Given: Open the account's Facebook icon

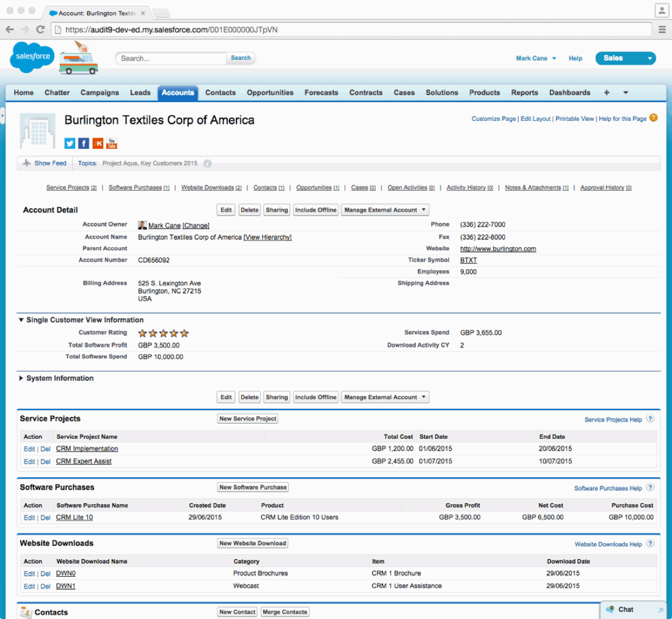Looking at the screenshot, I should point(84,143).
